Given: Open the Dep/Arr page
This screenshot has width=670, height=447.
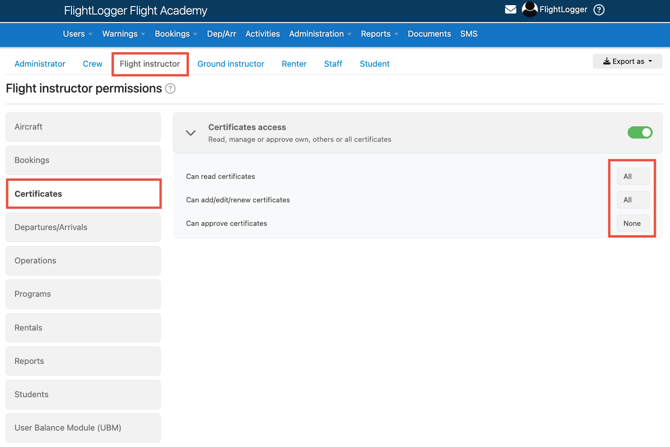Looking at the screenshot, I should (221, 34).
